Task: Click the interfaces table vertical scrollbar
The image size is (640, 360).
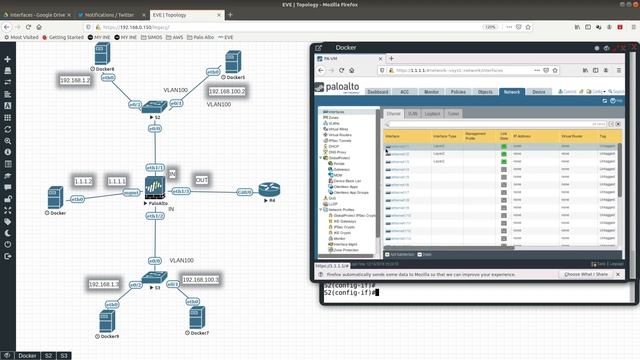Action: [x=620, y=169]
